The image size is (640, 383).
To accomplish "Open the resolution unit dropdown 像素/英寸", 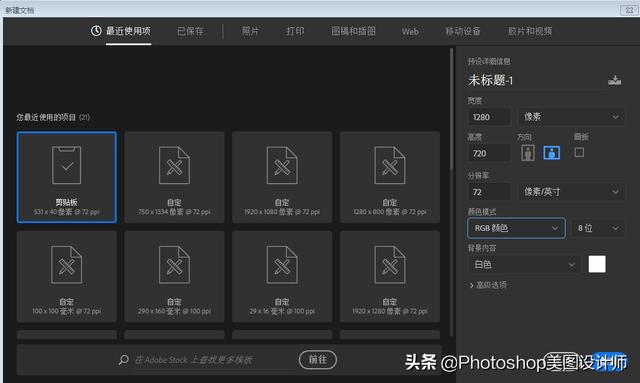I will (571, 192).
